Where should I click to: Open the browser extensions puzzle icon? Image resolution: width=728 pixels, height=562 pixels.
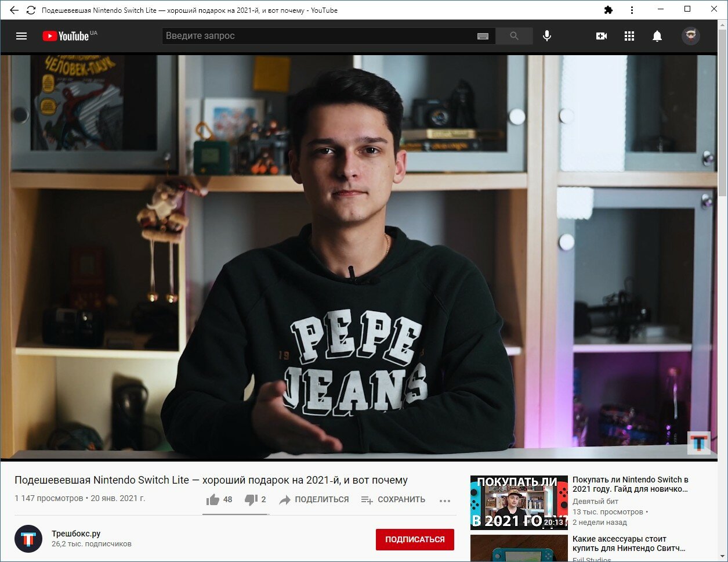(608, 10)
